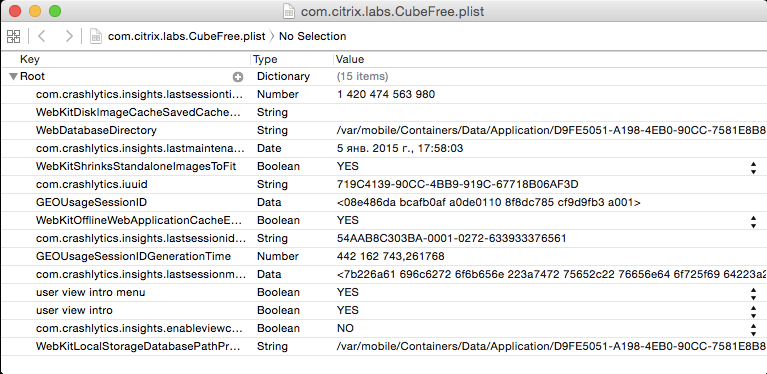Click Dictionary type of Root row
The image size is (767, 374).
coord(283,76)
